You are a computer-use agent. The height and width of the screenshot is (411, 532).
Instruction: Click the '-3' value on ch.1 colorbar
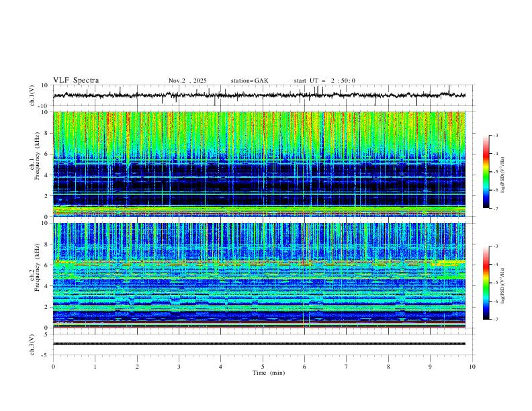click(495, 135)
